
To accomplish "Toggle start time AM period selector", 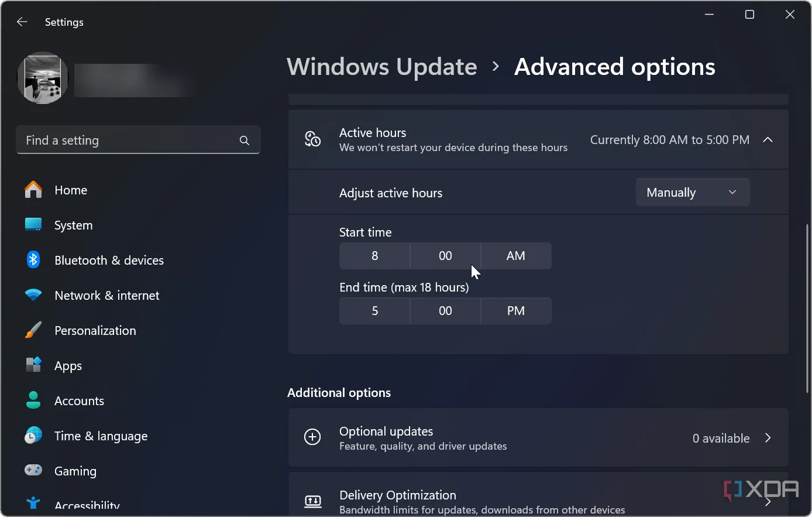I will point(515,256).
